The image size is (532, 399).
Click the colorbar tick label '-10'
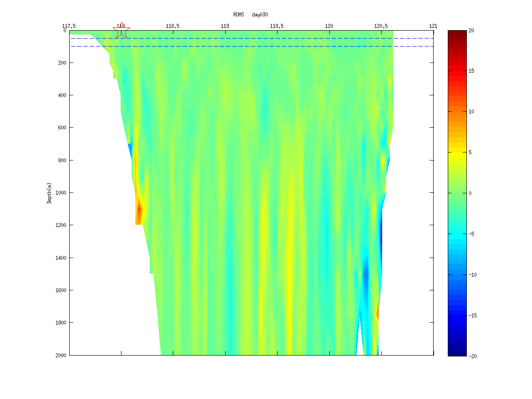[473, 274]
